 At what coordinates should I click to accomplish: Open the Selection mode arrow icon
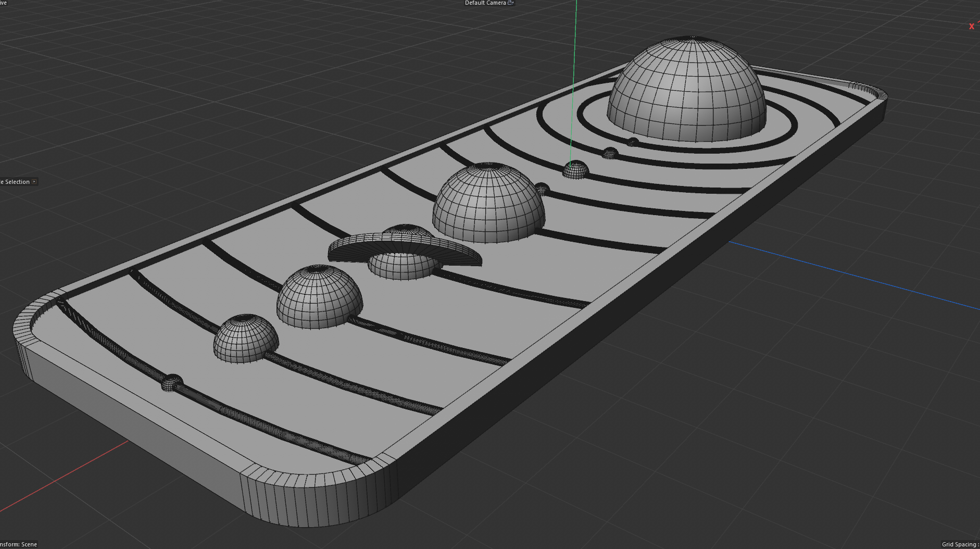click(34, 182)
